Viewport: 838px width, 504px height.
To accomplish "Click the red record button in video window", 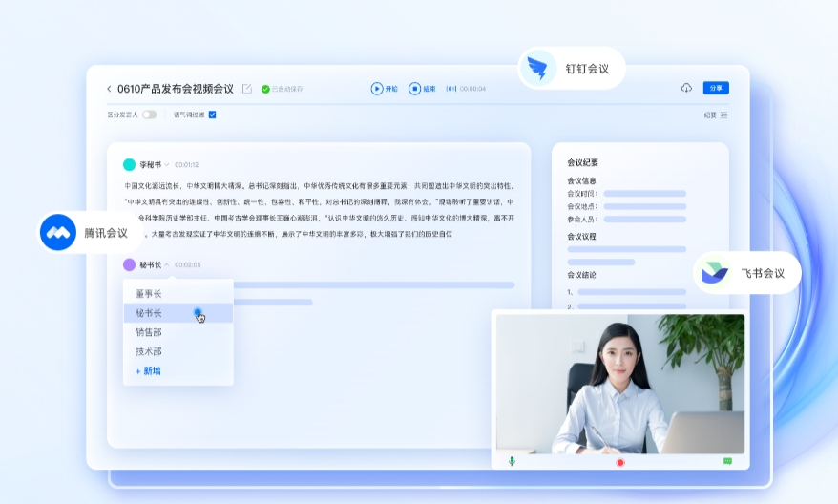I will 620,462.
